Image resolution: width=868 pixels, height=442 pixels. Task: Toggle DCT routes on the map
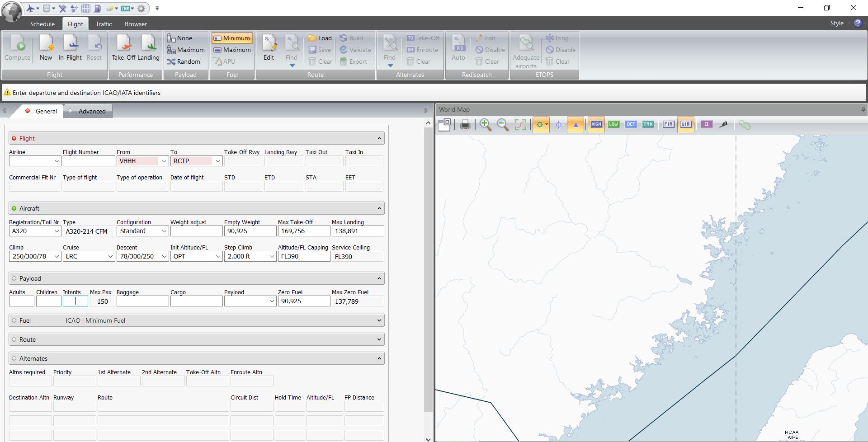tap(631, 125)
